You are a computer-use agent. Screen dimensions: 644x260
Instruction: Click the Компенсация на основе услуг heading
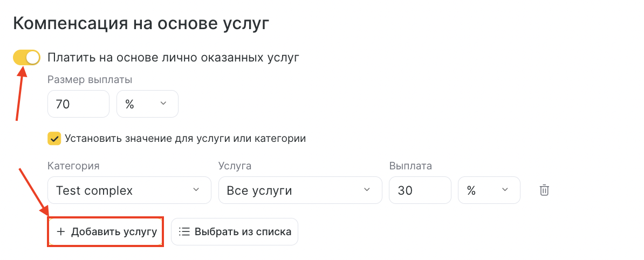click(141, 23)
